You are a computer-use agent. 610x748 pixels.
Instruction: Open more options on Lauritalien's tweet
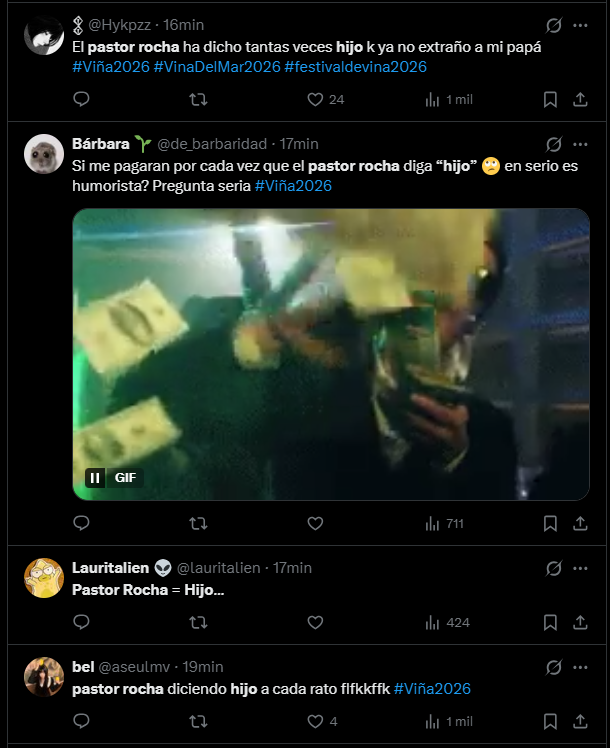581,567
